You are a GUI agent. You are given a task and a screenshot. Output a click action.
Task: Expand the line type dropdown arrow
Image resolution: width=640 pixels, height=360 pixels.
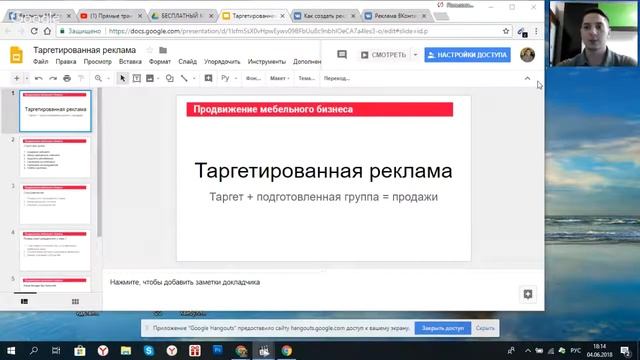(194, 78)
